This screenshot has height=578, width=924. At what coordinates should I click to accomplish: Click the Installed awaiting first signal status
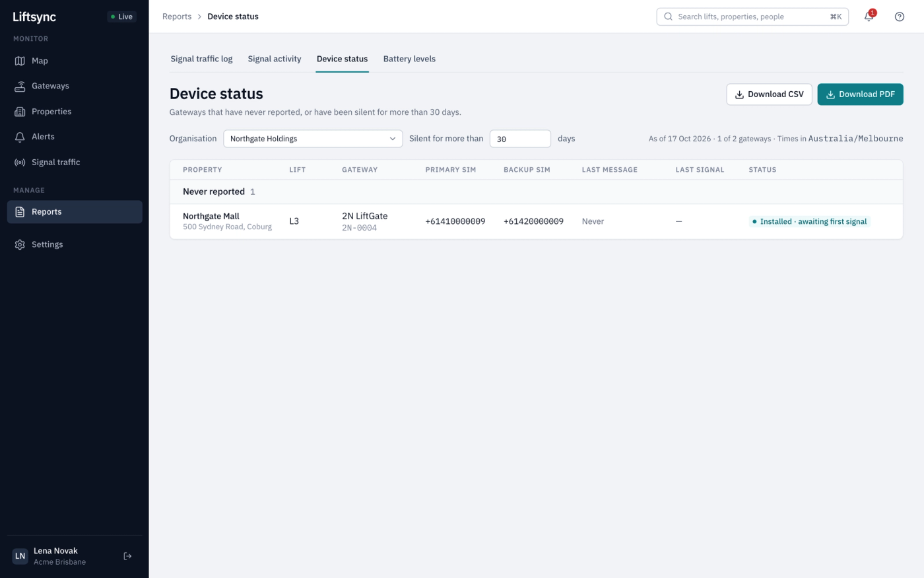click(810, 221)
